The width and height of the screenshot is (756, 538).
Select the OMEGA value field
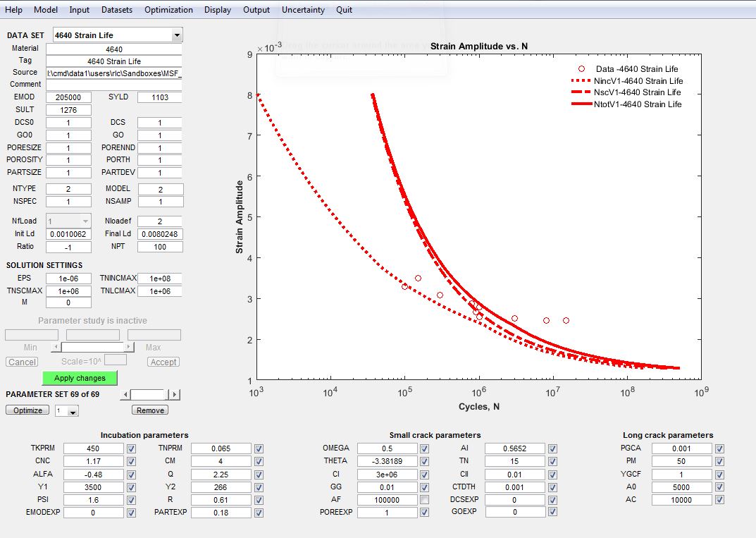[387, 448]
